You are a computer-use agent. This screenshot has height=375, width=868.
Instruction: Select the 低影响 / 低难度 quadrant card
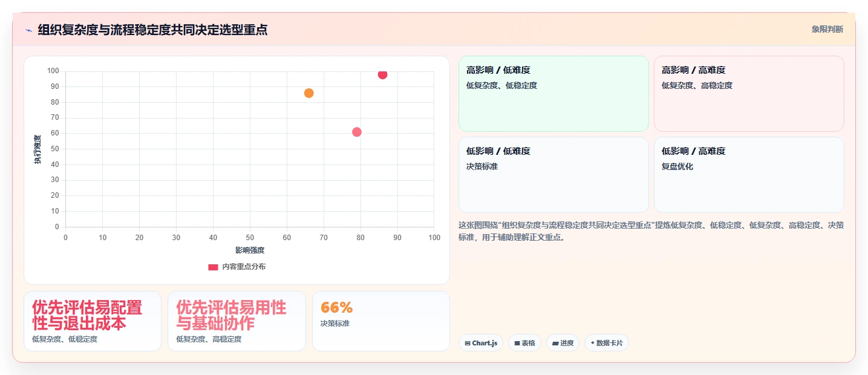point(553,175)
